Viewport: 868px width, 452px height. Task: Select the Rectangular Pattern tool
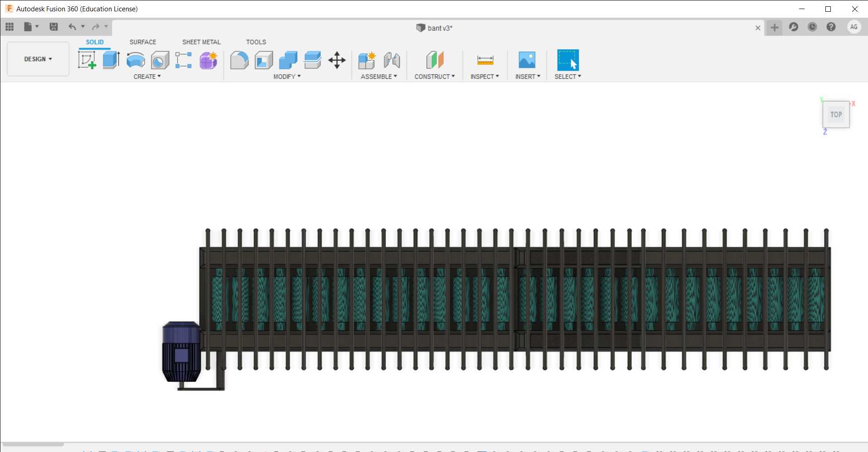pyautogui.click(x=184, y=60)
